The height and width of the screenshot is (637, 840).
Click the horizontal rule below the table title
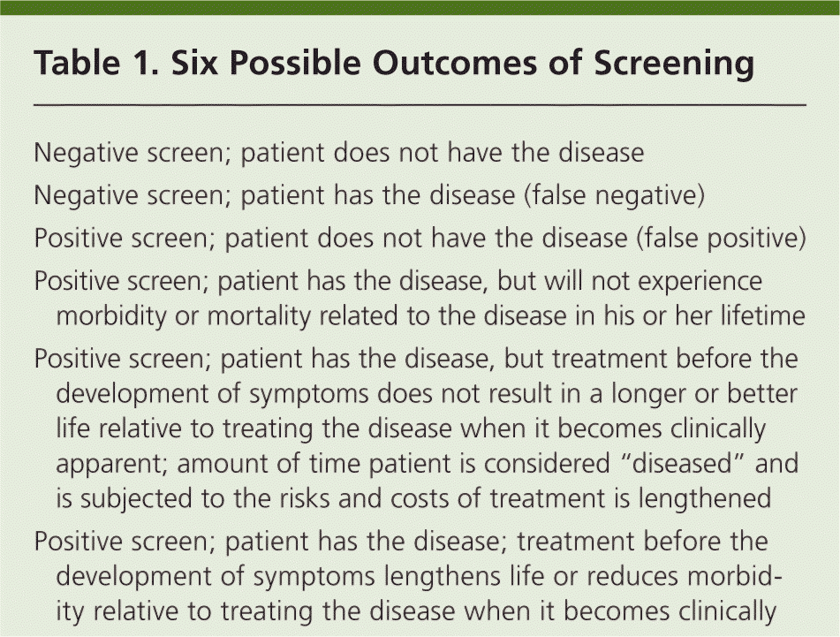tap(420, 105)
